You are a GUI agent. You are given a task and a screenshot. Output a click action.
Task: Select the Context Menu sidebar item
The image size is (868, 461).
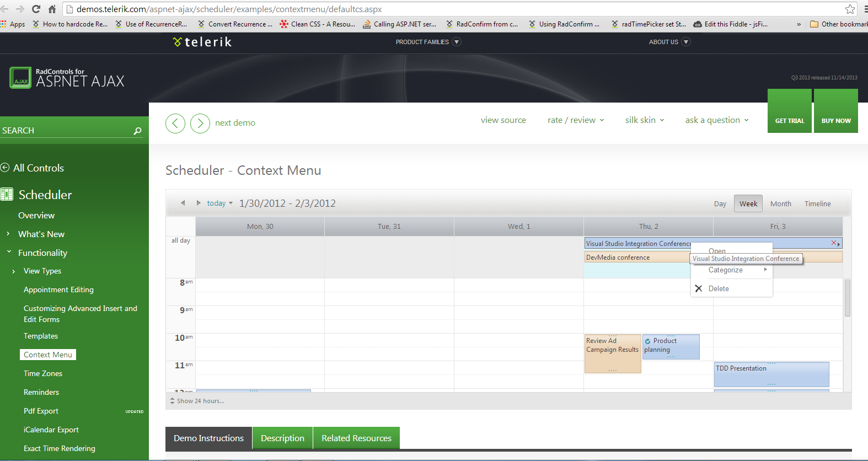[48, 355]
